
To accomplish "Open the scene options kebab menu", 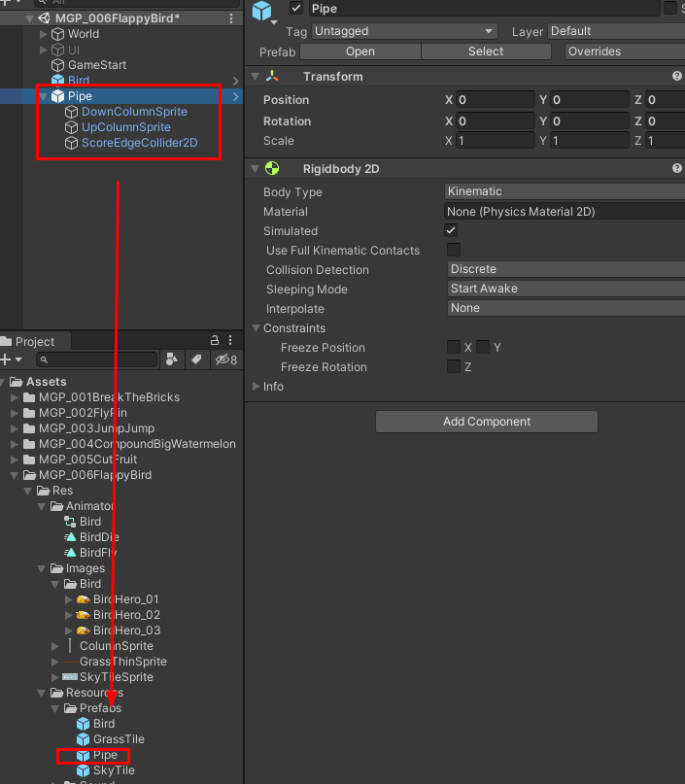I will [x=231, y=18].
